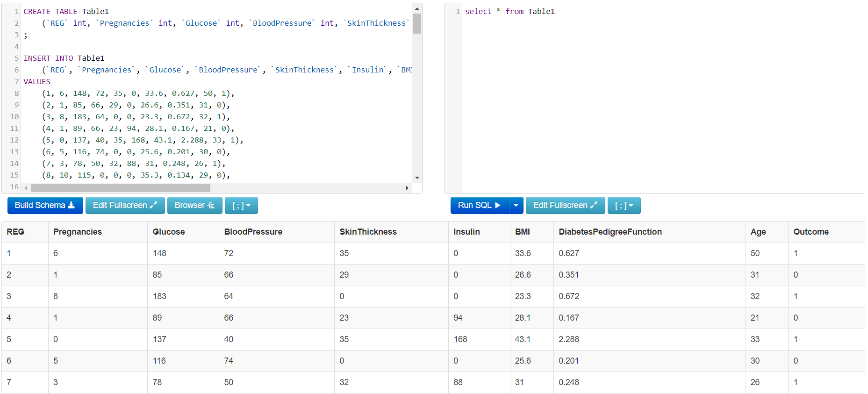Click Glucose value 148
Image resolution: width=868 pixels, height=394 pixels.
(x=159, y=253)
